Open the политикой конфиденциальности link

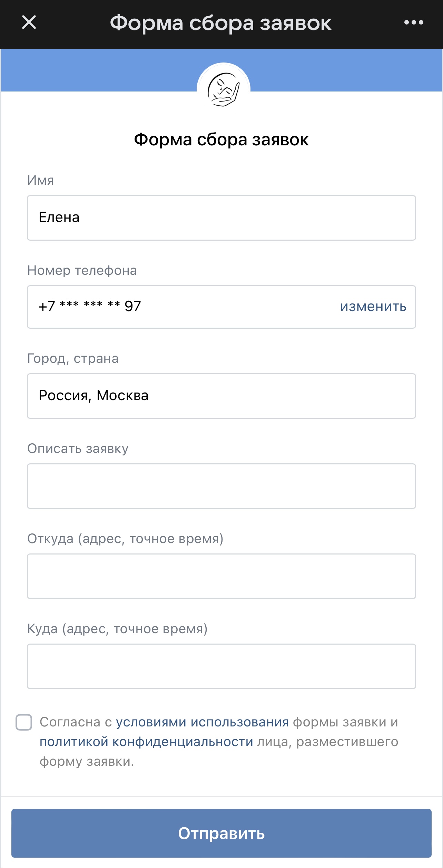146,742
